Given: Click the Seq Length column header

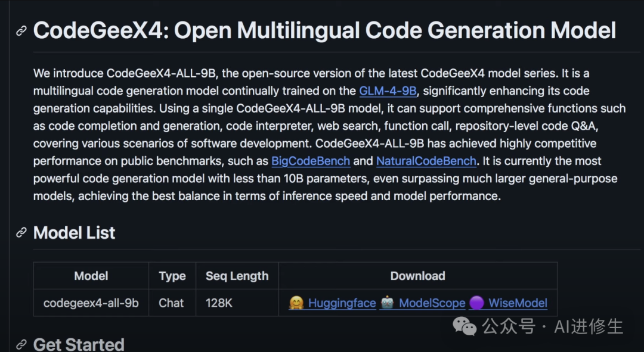Looking at the screenshot, I should click(x=237, y=276).
